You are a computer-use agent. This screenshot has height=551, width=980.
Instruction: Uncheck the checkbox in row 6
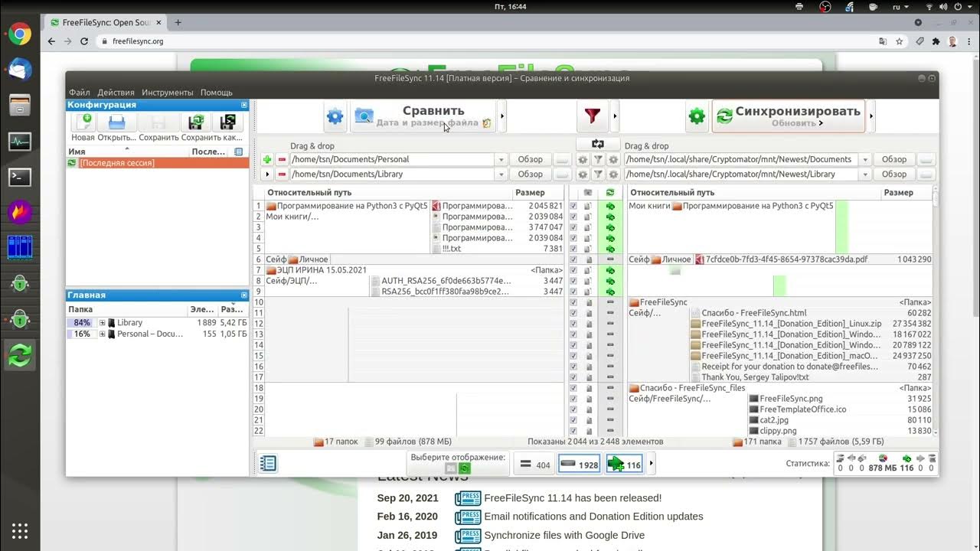pyautogui.click(x=573, y=259)
